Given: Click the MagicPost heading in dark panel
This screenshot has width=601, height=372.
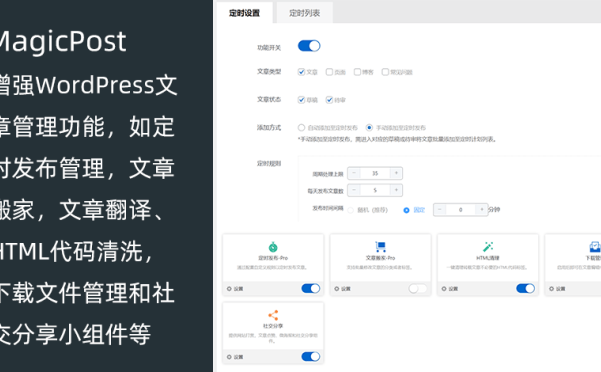Looking at the screenshot, I should point(62,41).
